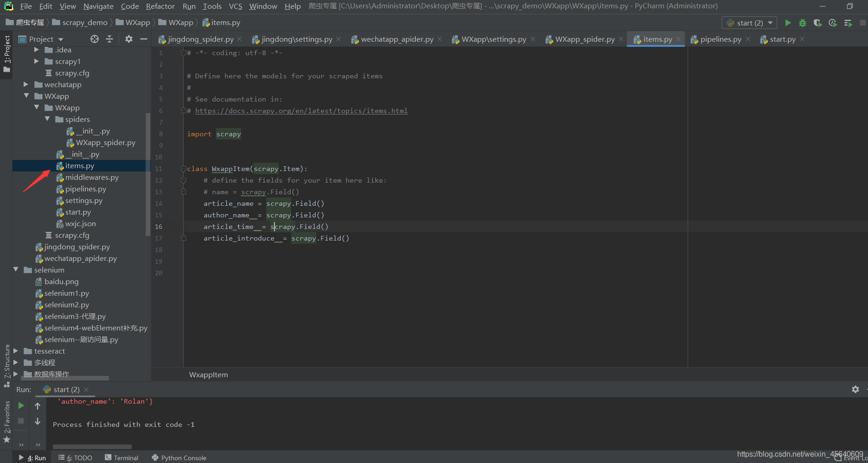Click the Profile run icon
This screenshot has width=868, height=463.
point(833,23)
